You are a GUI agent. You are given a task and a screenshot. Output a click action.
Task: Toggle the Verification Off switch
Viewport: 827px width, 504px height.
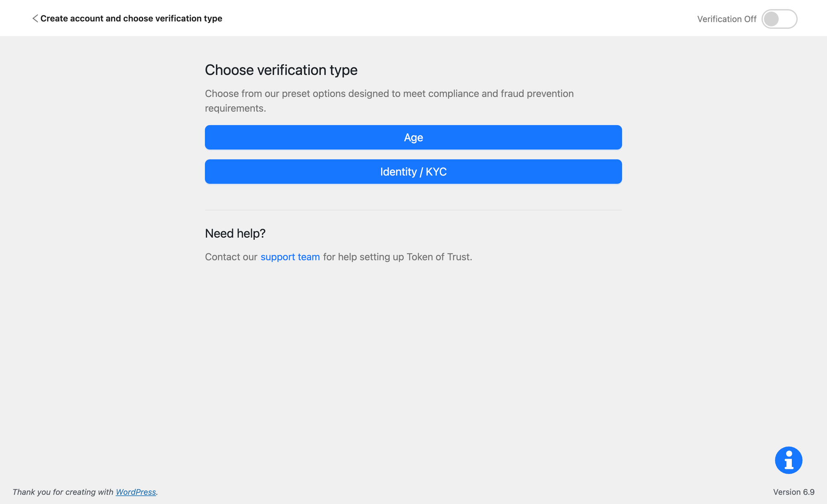[x=779, y=19]
